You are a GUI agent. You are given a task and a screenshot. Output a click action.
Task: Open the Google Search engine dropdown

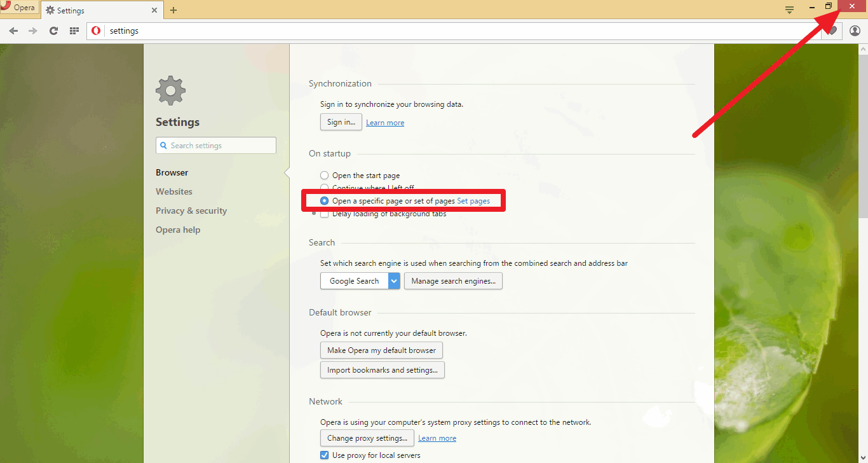pyautogui.click(x=393, y=280)
